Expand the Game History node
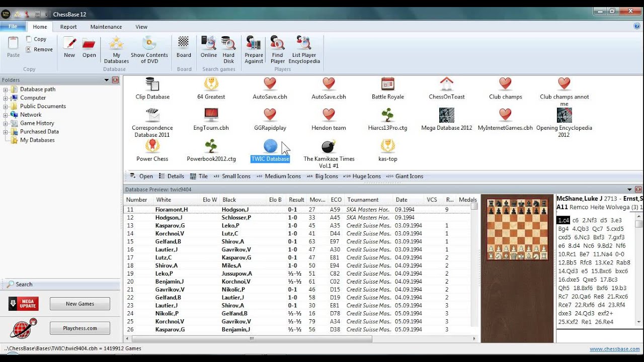644x362 pixels. [x=6, y=123]
